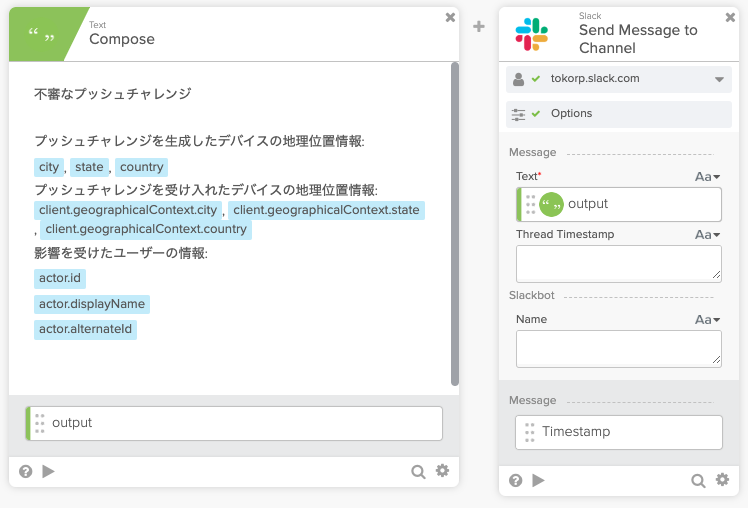Open the Slack card Options section

click(571, 114)
